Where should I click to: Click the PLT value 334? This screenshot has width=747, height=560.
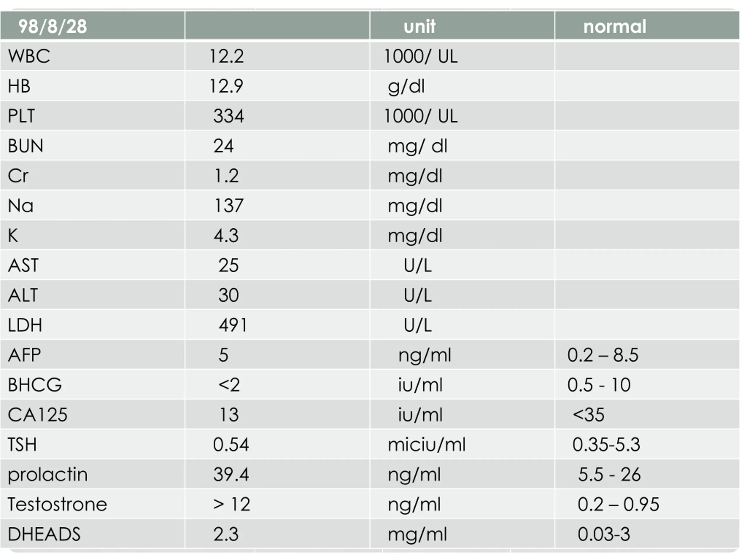228,116
